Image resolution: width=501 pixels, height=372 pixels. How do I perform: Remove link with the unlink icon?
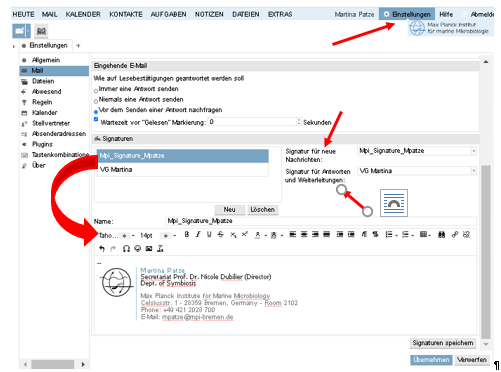[x=466, y=235]
